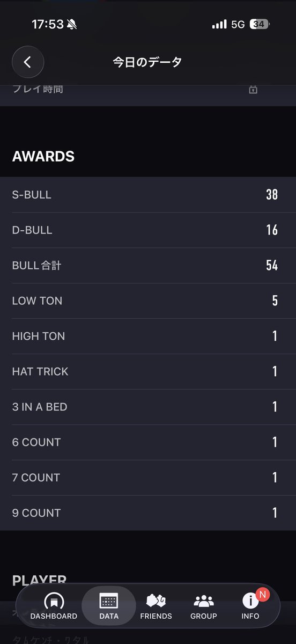The height and width of the screenshot is (644, 296).
Task: Tap the 今日のデータ page title
Action: point(147,62)
